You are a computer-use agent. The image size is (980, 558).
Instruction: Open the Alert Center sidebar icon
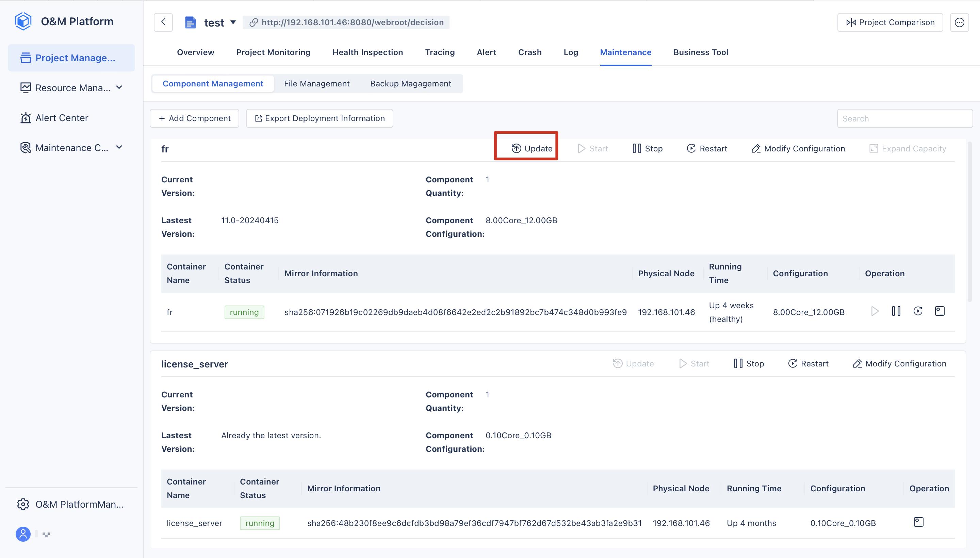[25, 118]
